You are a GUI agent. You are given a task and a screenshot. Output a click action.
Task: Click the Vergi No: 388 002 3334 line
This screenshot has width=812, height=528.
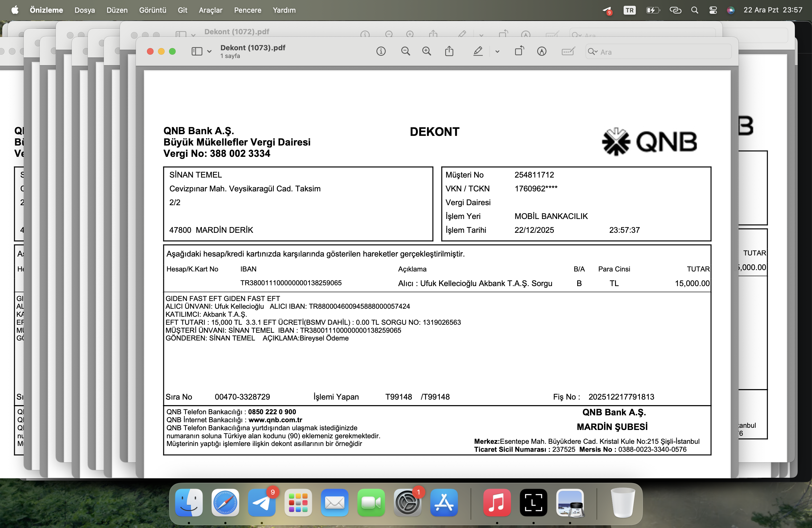pos(217,154)
